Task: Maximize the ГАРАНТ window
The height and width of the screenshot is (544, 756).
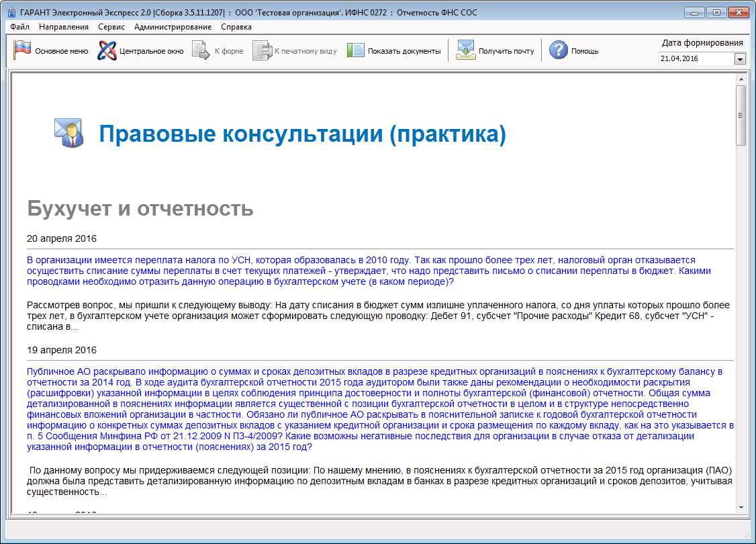Action: click(716, 13)
